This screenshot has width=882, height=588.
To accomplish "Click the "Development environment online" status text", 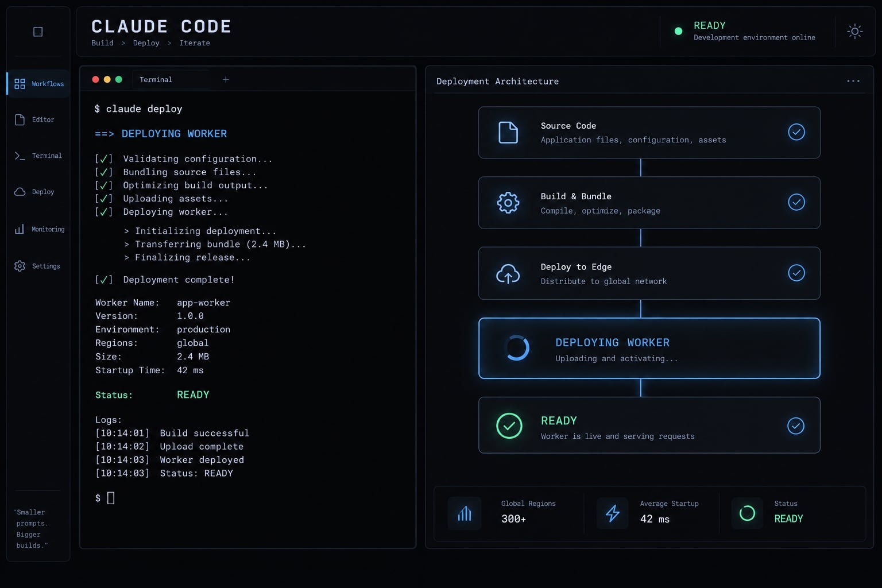I will pyautogui.click(x=754, y=37).
